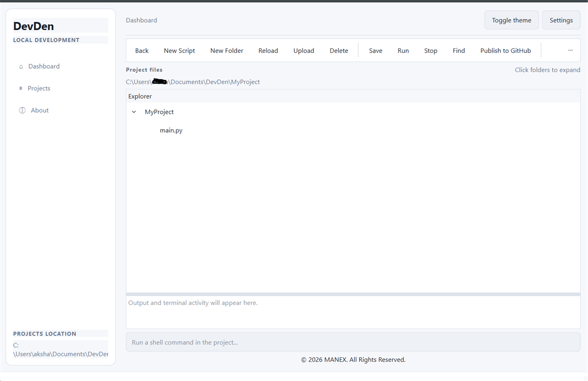Screen dimensions: 588x381
Task: Click the "DevDen" app title
Action: pos(33,26)
